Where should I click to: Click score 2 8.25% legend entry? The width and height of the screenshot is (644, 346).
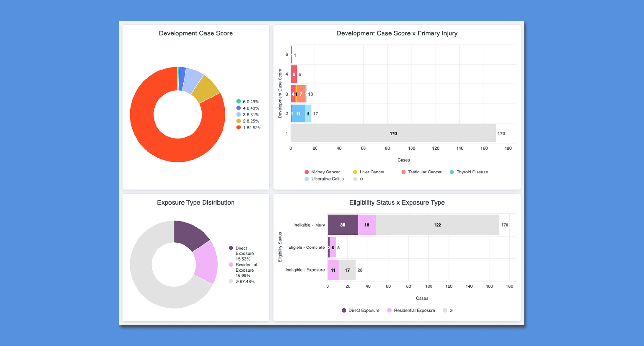tap(248, 121)
